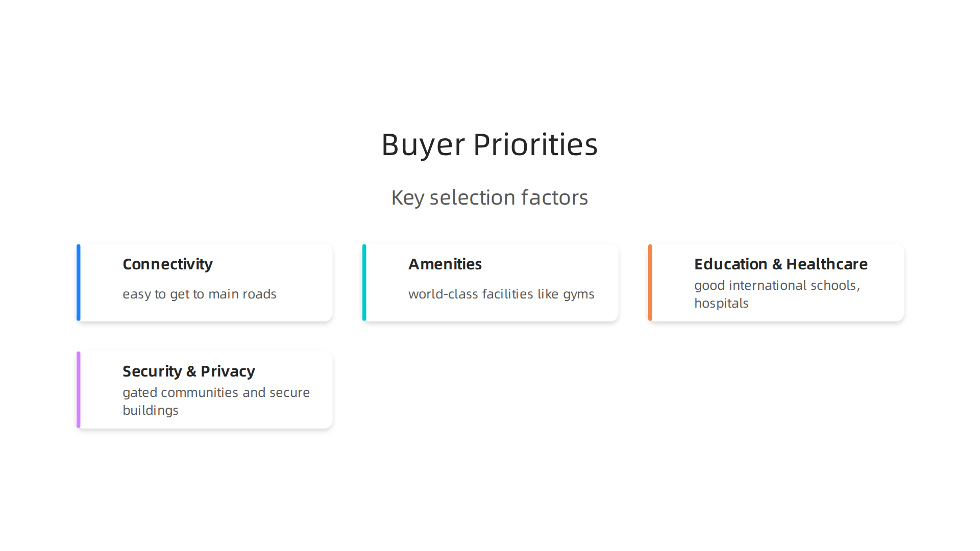Open the Education & Healthcare card
The height and width of the screenshot is (551, 980).
(x=776, y=283)
